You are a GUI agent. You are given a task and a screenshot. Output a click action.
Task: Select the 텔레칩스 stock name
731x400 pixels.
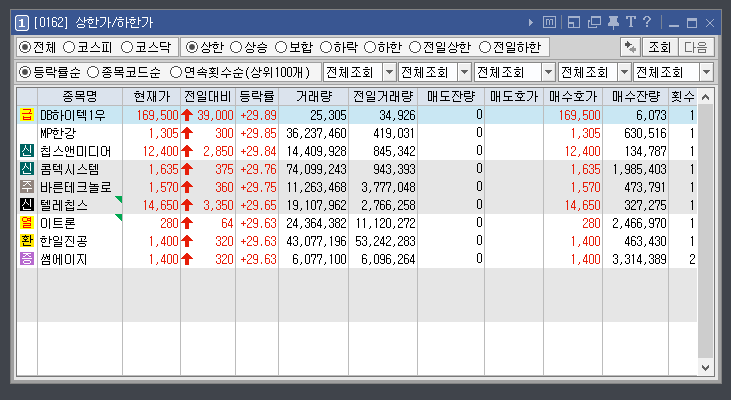coord(64,205)
